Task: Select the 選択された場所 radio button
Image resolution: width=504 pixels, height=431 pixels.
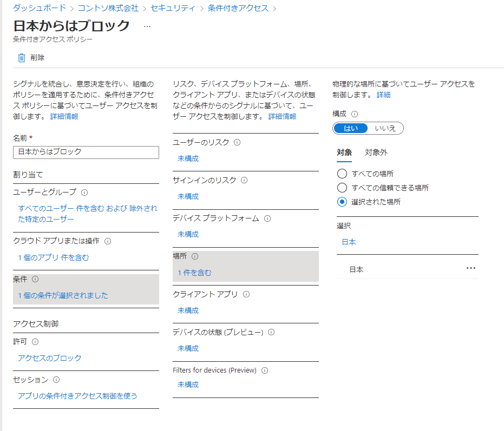Action: pos(342,202)
